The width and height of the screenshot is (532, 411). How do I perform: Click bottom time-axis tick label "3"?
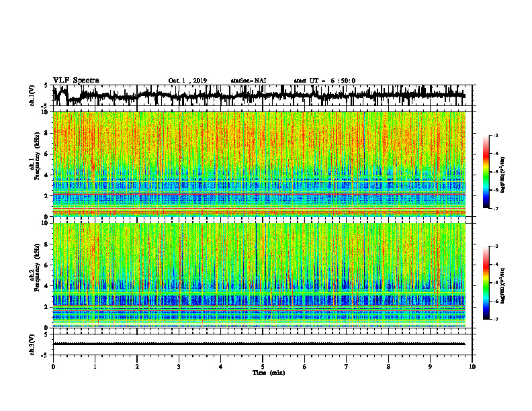[179, 367]
